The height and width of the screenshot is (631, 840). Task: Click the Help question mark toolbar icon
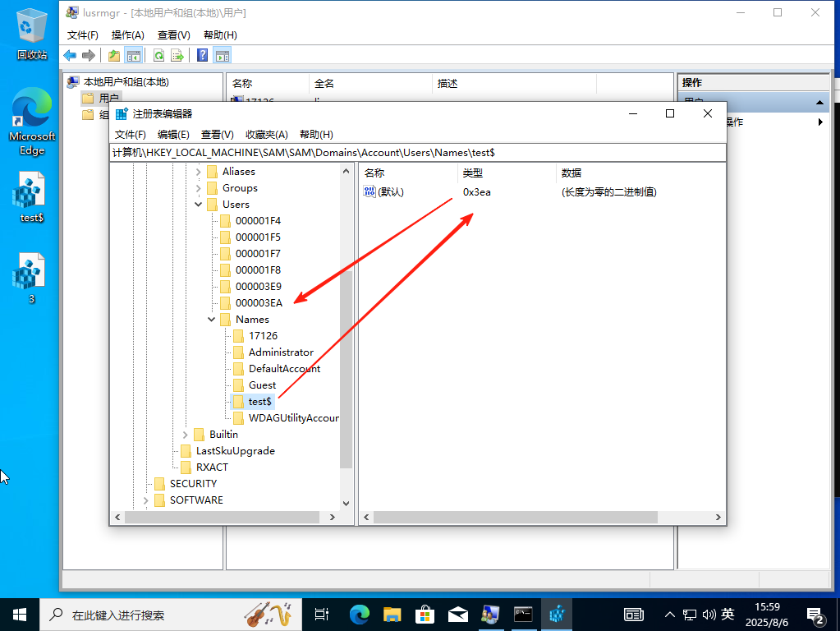[x=203, y=55]
